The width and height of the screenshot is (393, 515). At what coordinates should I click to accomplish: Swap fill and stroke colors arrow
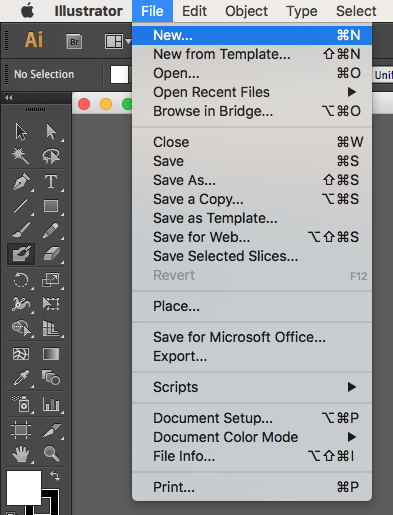click(x=55, y=476)
